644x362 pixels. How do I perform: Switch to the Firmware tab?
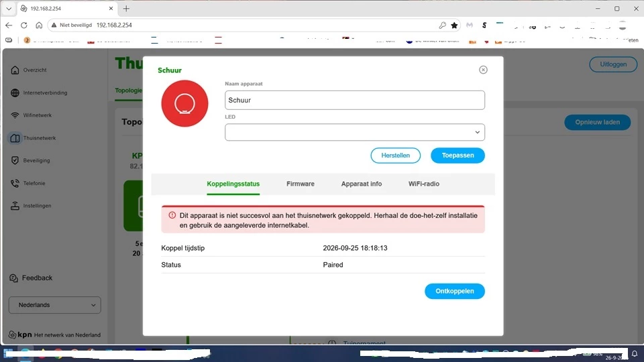pyautogui.click(x=301, y=184)
